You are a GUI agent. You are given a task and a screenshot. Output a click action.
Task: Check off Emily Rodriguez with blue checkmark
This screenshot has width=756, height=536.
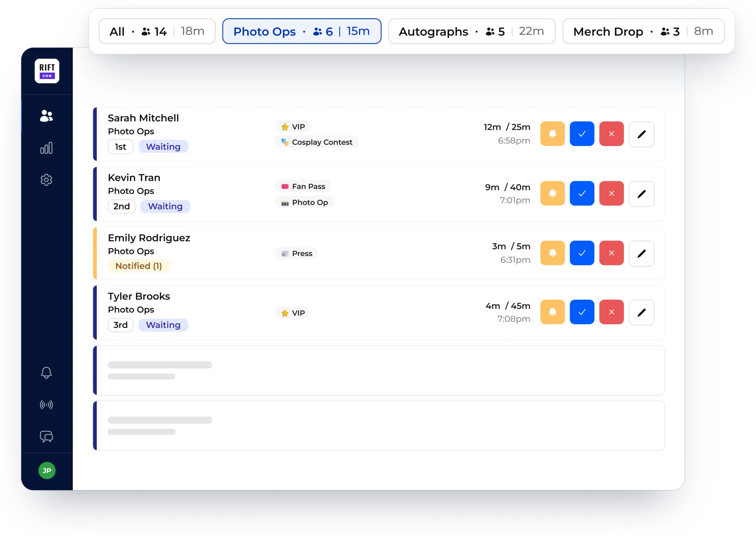(582, 253)
